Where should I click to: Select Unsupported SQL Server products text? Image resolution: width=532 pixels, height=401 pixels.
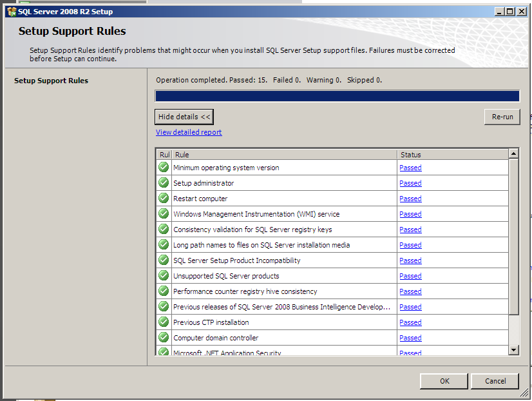point(226,276)
